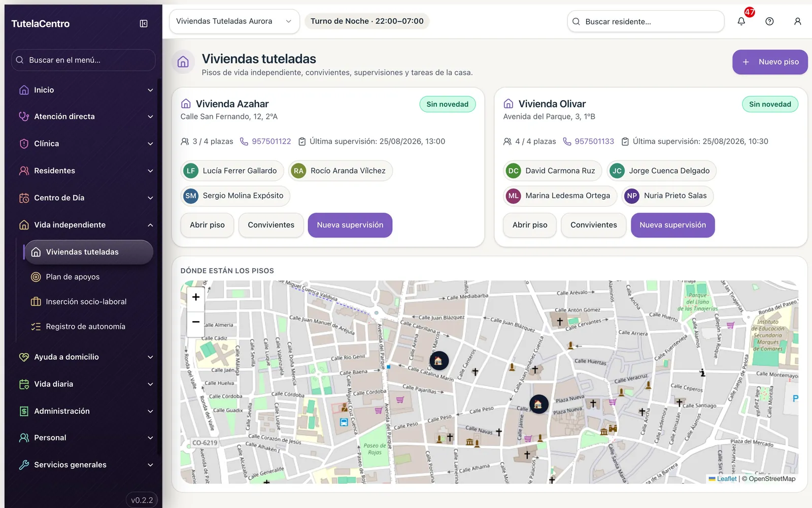Click the Nuevo piso button
This screenshot has height=508, width=812.
click(770, 62)
